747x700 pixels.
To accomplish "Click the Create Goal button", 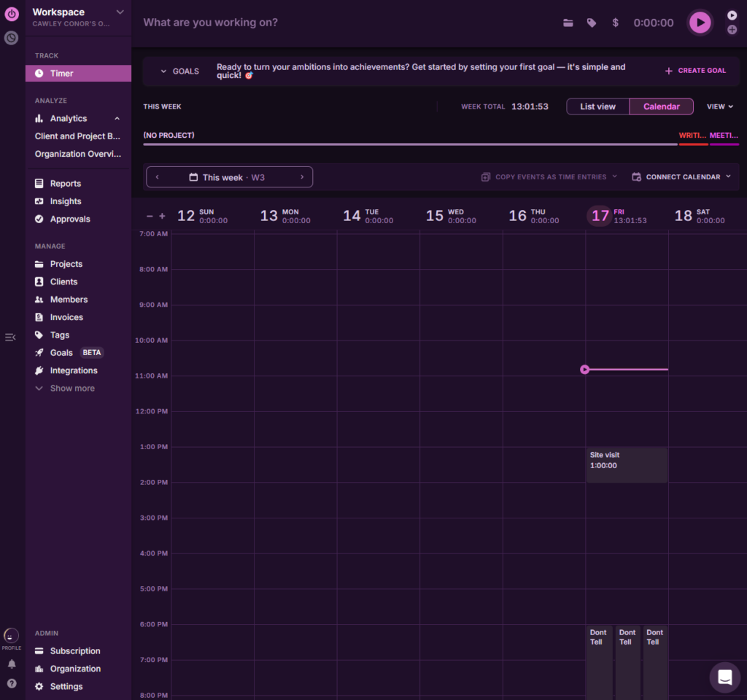I will [x=695, y=71].
